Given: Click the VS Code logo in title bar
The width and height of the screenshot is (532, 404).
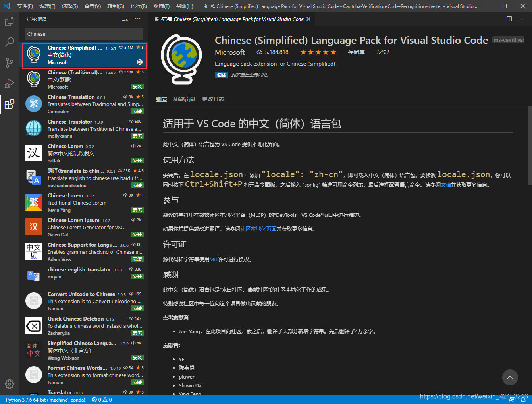Looking at the screenshot, I should (x=7, y=6).
